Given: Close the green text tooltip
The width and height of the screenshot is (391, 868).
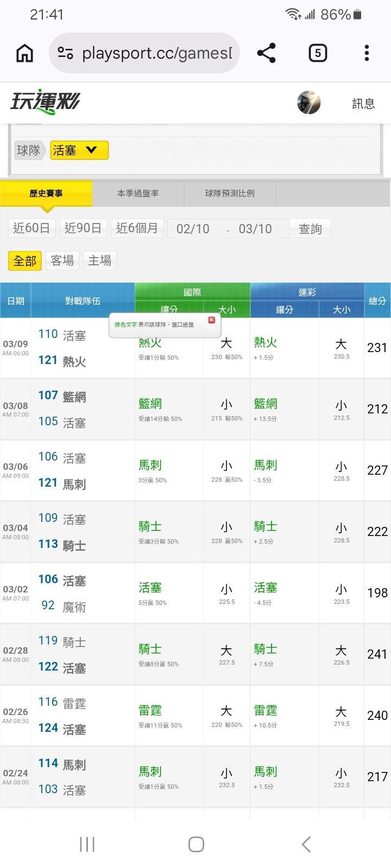Looking at the screenshot, I should (212, 320).
